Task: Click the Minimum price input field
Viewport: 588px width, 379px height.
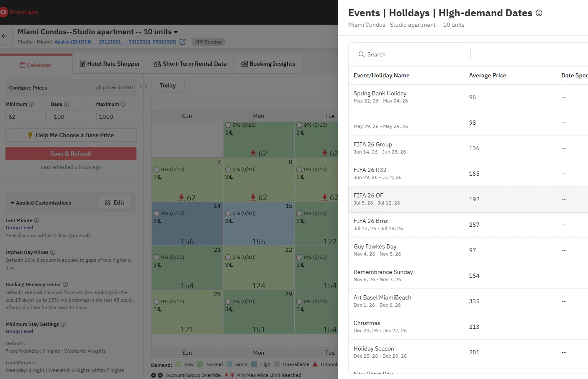Action: coord(26,117)
